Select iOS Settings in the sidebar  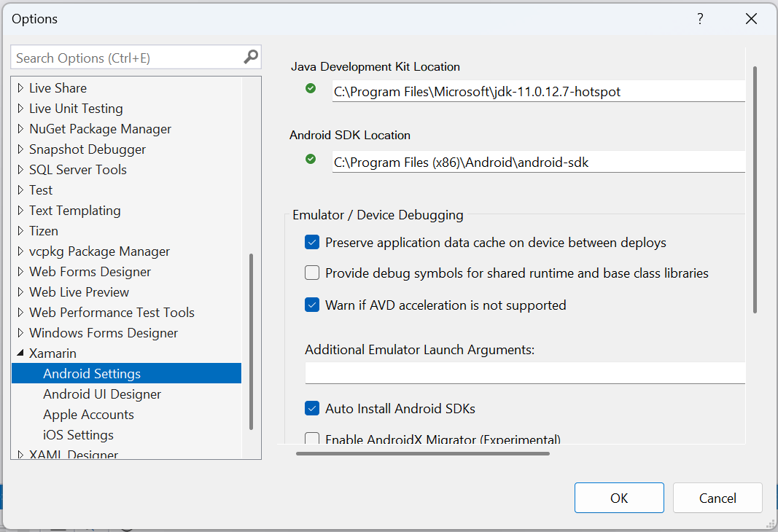pyautogui.click(x=78, y=434)
